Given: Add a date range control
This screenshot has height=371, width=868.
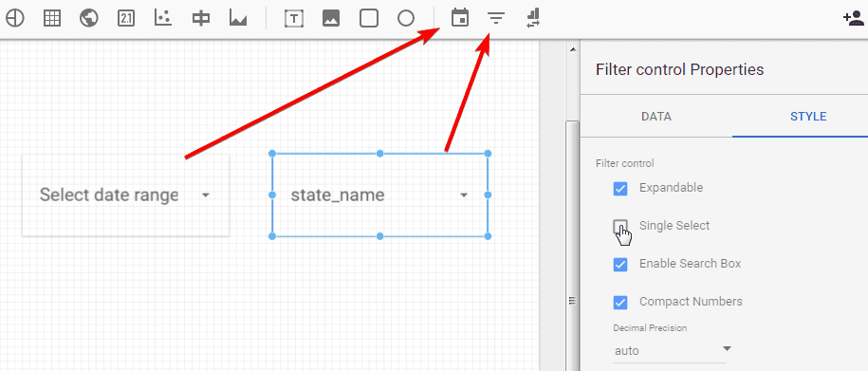Looking at the screenshot, I should (459, 18).
